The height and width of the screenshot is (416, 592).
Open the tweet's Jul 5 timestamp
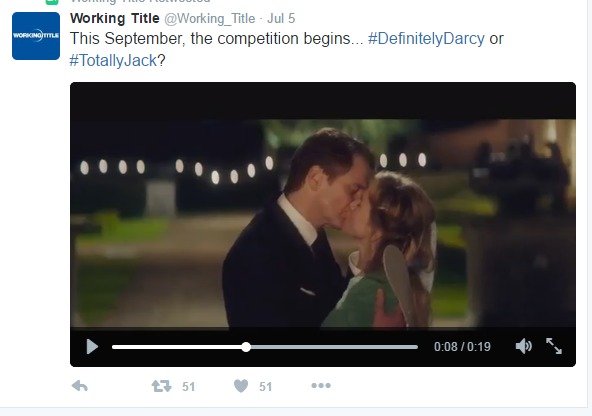click(x=281, y=18)
